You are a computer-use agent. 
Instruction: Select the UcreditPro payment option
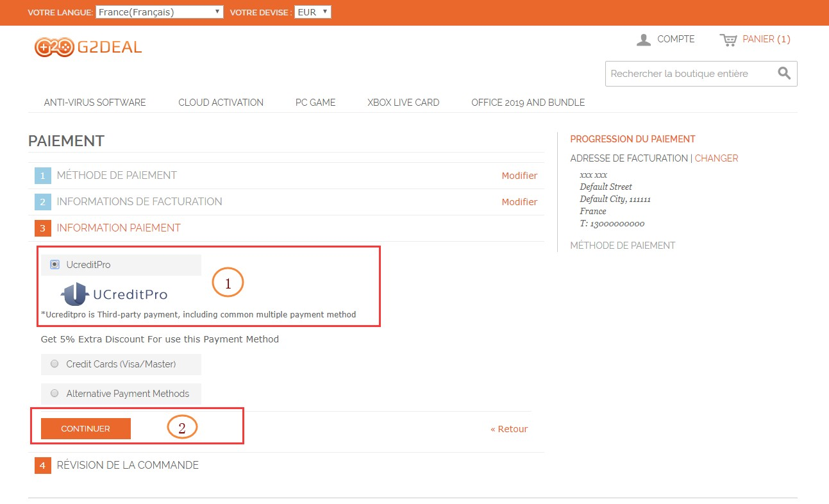coord(54,264)
